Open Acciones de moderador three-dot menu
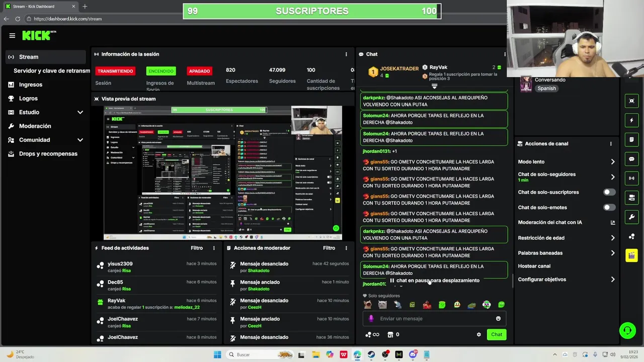The image size is (644, 362). (x=346, y=248)
